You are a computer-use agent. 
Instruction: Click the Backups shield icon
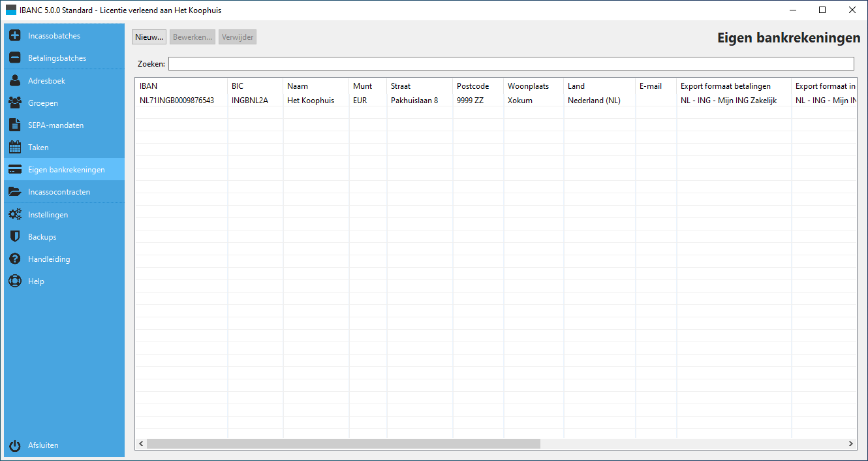point(15,237)
